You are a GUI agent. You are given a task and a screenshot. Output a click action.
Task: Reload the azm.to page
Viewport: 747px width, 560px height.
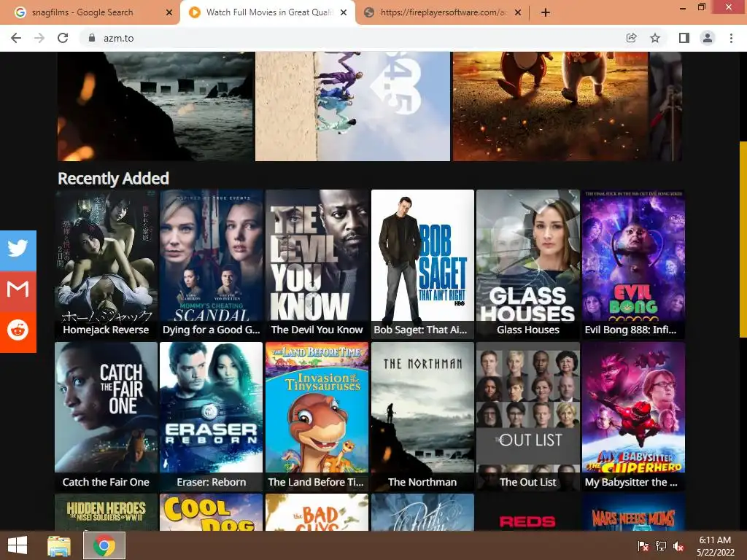pyautogui.click(x=63, y=38)
